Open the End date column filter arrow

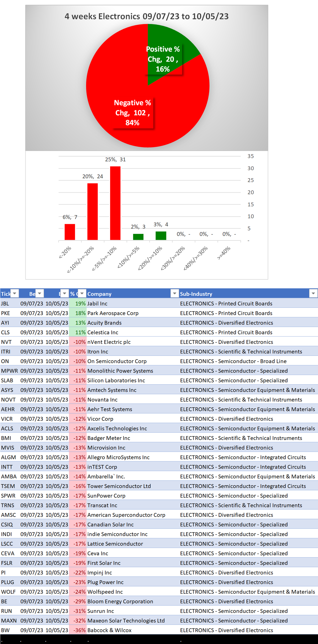coord(65,293)
